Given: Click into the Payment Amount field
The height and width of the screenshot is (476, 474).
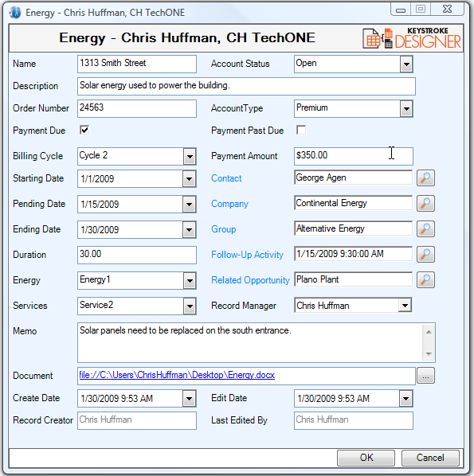Looking at the screenshot, I should pyautogui.click(x=354, y=156).
